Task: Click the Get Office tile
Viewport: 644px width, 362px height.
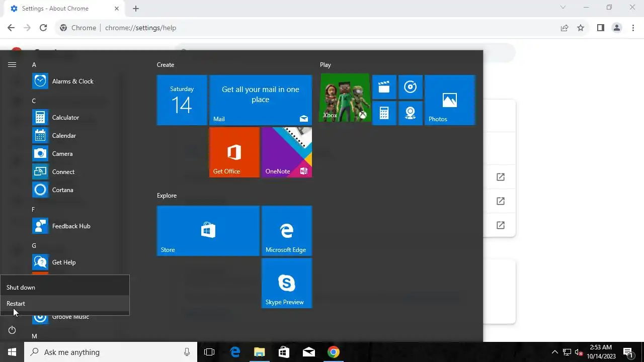Action: pos(234,152)
